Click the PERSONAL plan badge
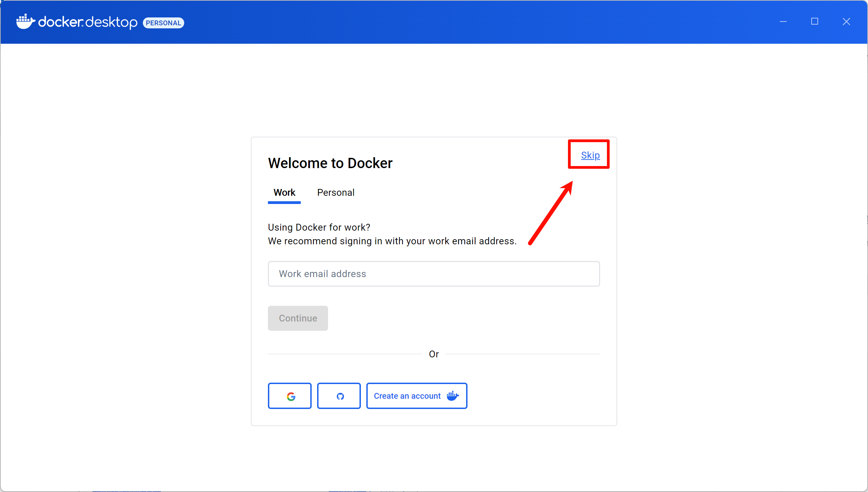This screenshot has width=868, height=492. tap(163, 23)
